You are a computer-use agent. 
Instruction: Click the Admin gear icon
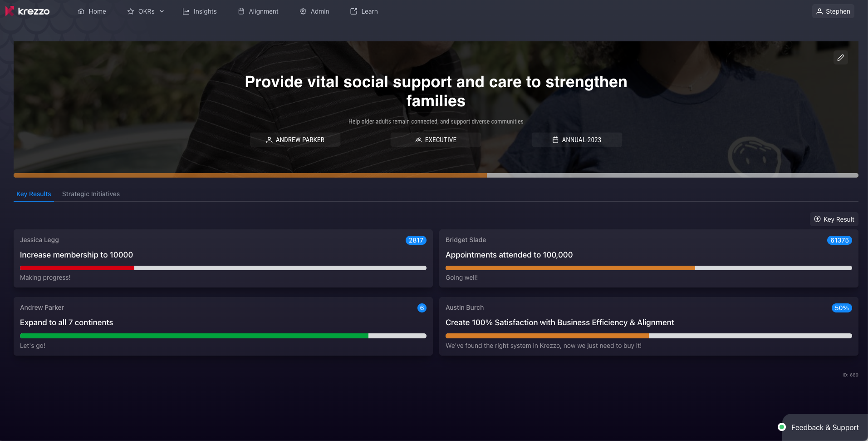303,11
